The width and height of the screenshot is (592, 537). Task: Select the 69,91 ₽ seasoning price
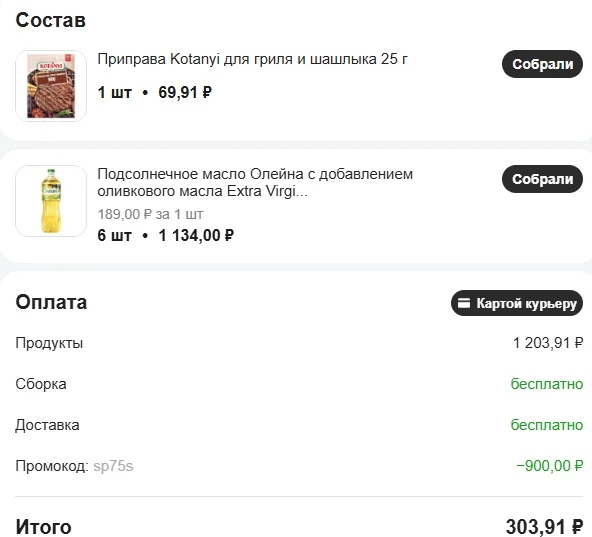pyautogui.click(x=185, y=93)
